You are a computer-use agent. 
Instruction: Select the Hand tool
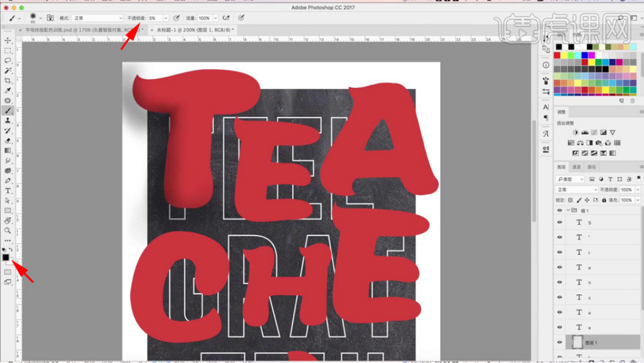[x=8, y=221]
